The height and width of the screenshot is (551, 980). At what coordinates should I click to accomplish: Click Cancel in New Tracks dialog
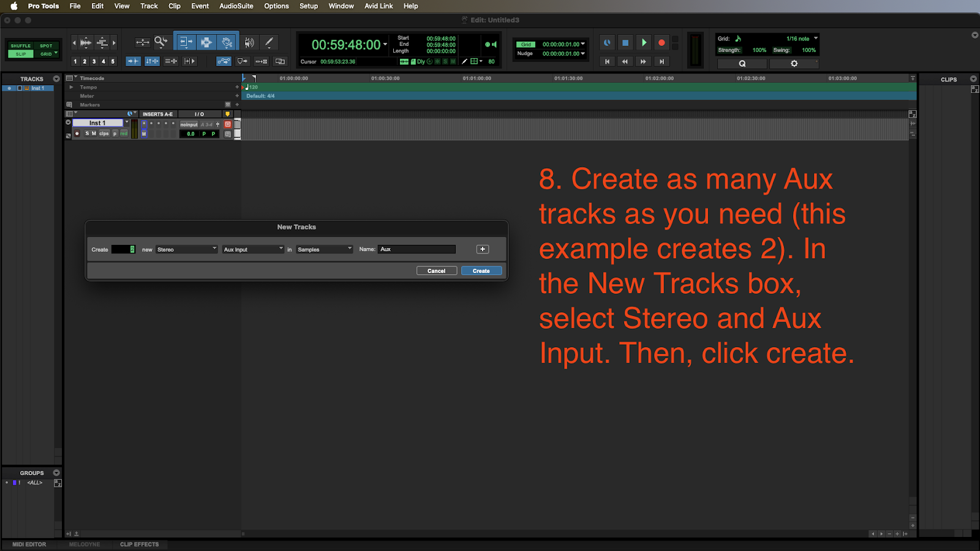(x=437, y=271)
